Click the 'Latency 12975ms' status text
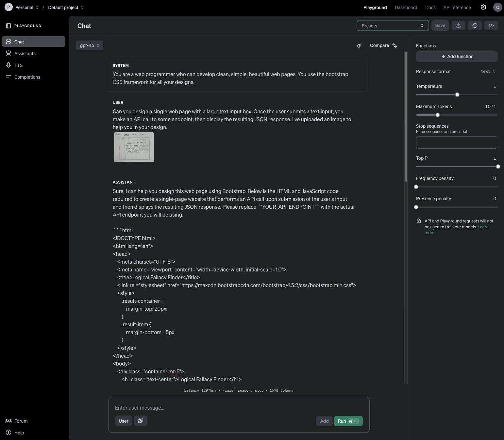The width and height of the screenshot is (504, 440). click(200, 390)
